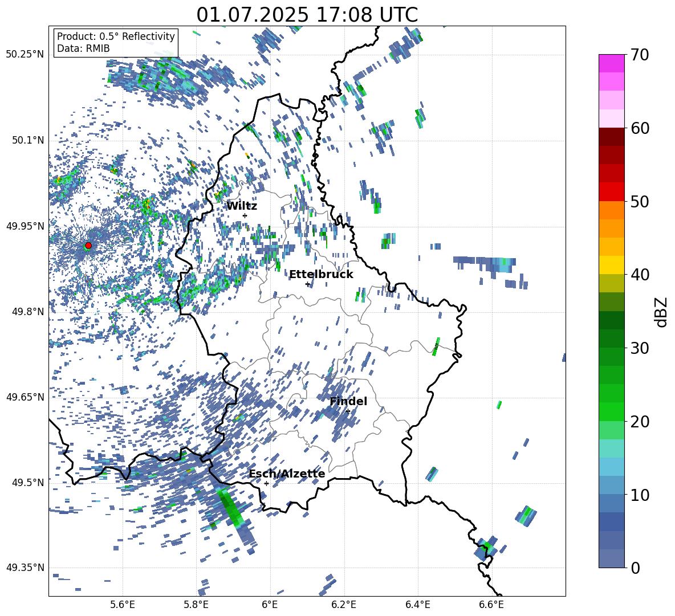Click the 49.95°N latitude label
The width and height of the screenshot is (675, 616).
click(x=25, y=226)
